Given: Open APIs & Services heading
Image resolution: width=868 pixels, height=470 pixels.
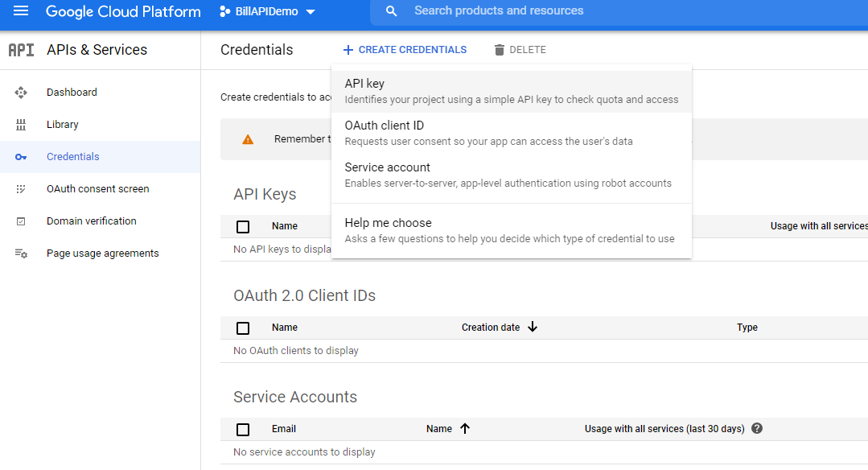Looking at the screenshot, I should click(x=97, y=50).
